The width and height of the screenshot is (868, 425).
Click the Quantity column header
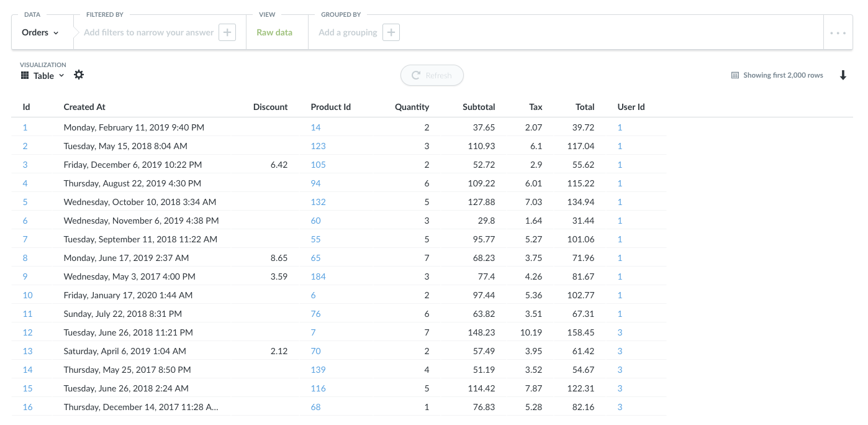pos(412,107)
